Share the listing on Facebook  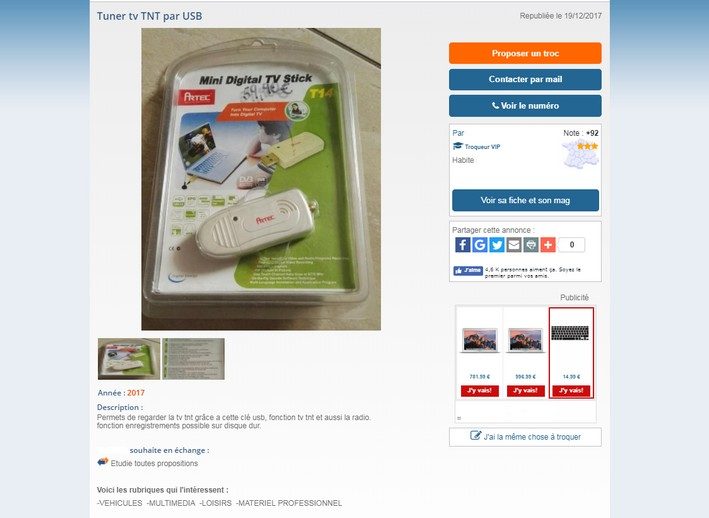point(463,245)
